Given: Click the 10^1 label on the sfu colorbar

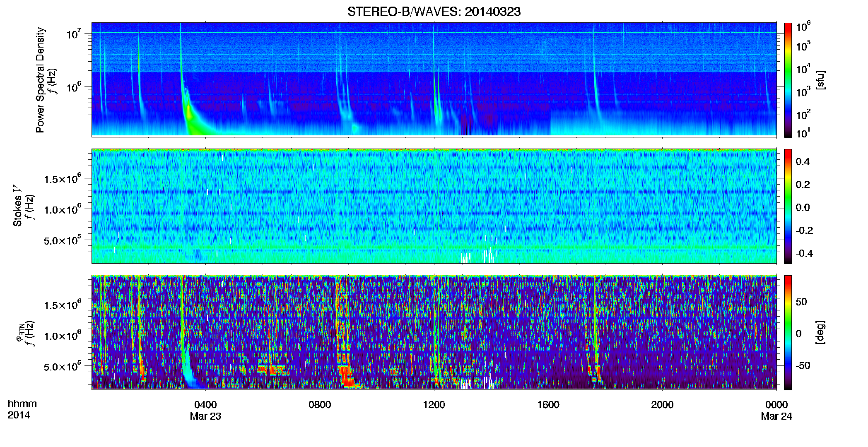Looking at the screenshot, I should [803, 133].
